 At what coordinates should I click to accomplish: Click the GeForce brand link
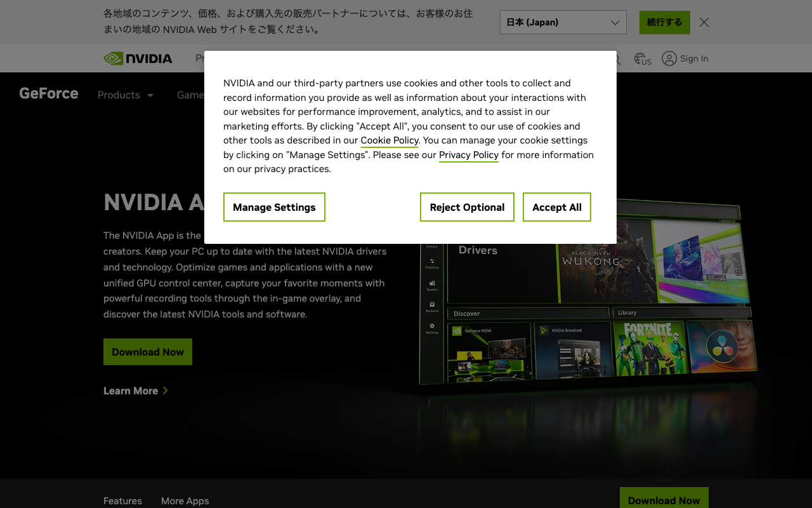(49, 93)
